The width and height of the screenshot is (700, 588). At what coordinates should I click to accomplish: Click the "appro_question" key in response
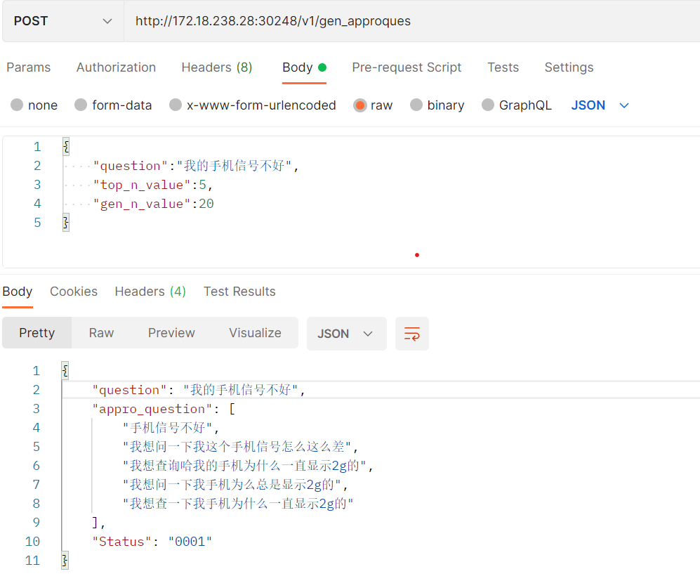pyautogui.click(x=152, y=410)
